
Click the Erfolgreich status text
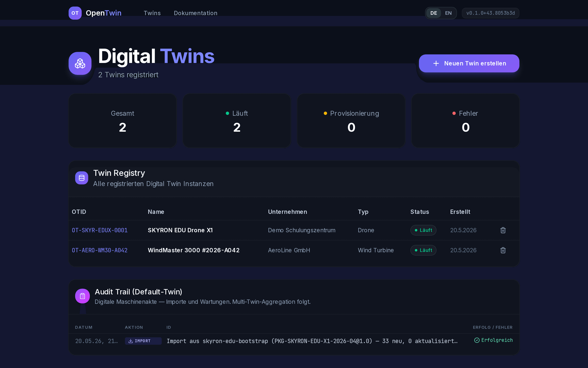[497, 340]
